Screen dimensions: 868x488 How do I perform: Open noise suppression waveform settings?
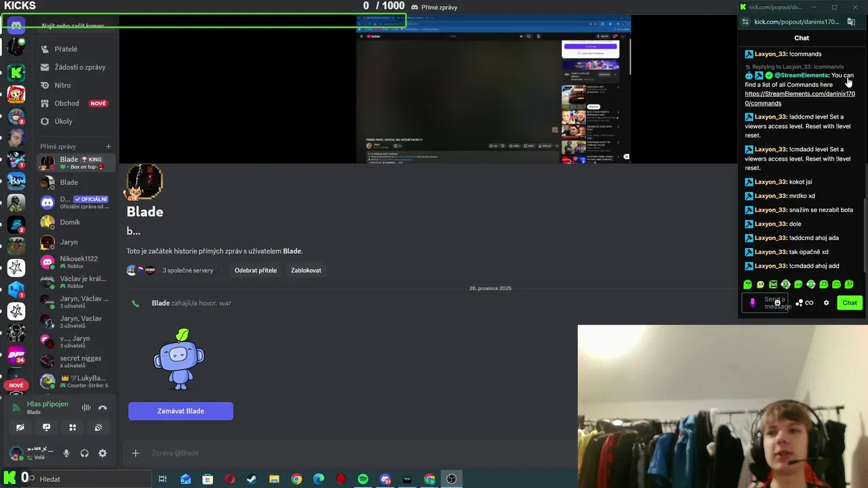pyautogui.click(x=86, y=407)
